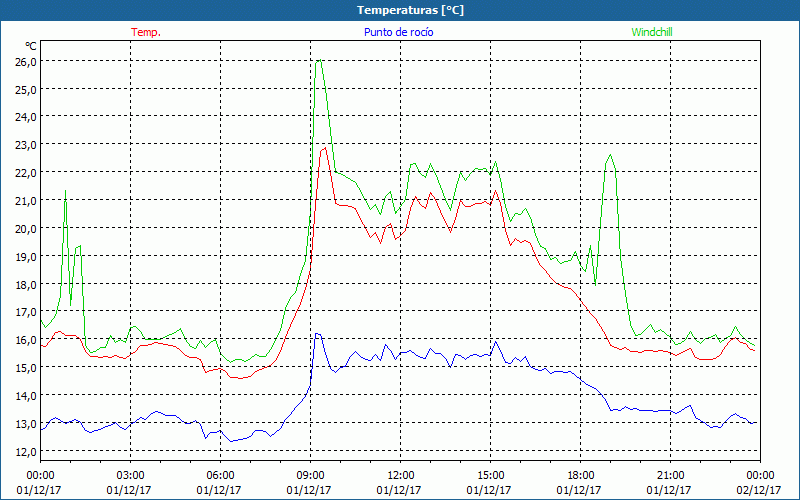Select the blue 'Punto de rocío' legend label
This screenshot has width=800, height=500.
coord(398,32)
